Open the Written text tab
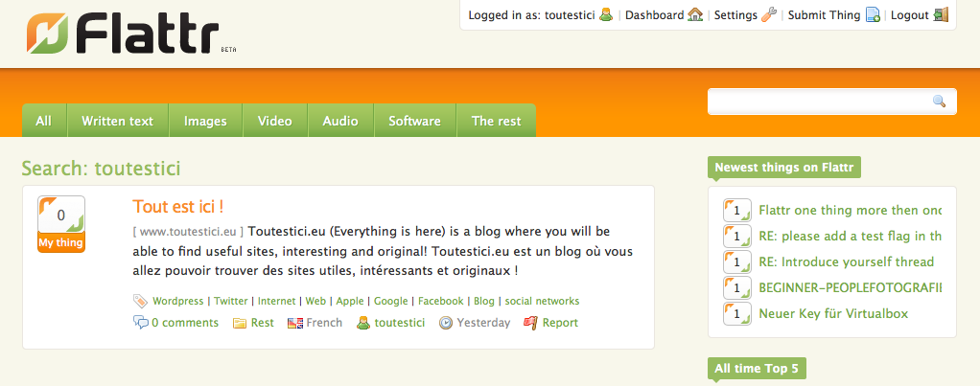Image resolution: width=980 pixels, height=386 pixels. coord(117,121)
